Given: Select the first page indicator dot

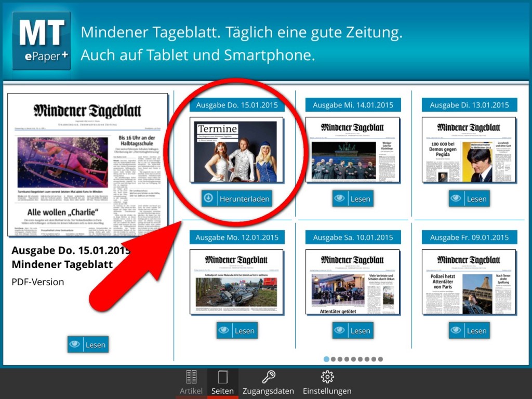Looking at the screenshot, I should 326,359.
